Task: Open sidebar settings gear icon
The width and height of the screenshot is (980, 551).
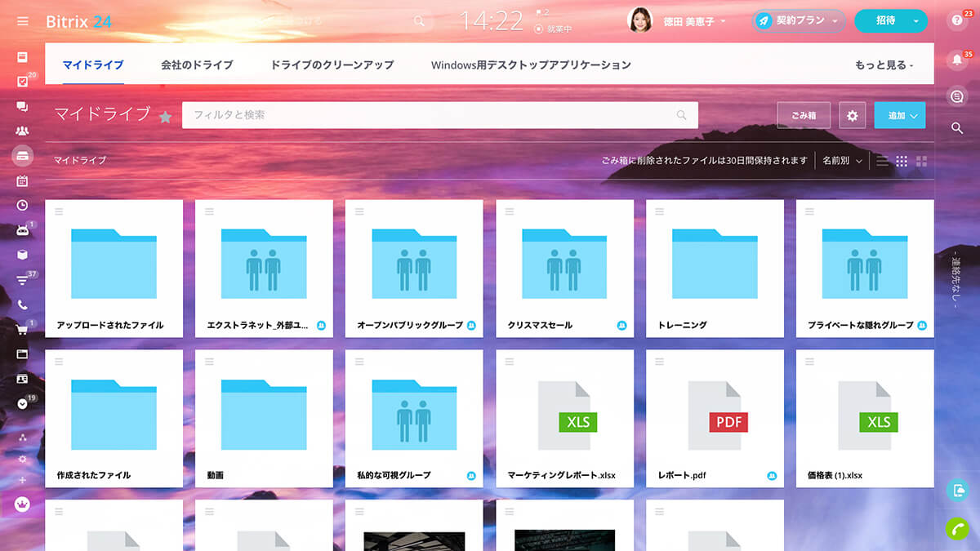Action: click(22, 460)
